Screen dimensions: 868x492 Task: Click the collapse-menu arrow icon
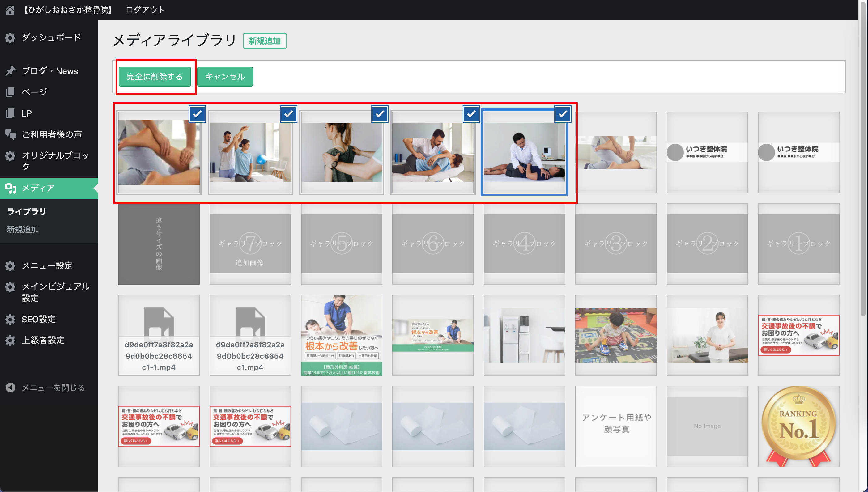(10, 388)
